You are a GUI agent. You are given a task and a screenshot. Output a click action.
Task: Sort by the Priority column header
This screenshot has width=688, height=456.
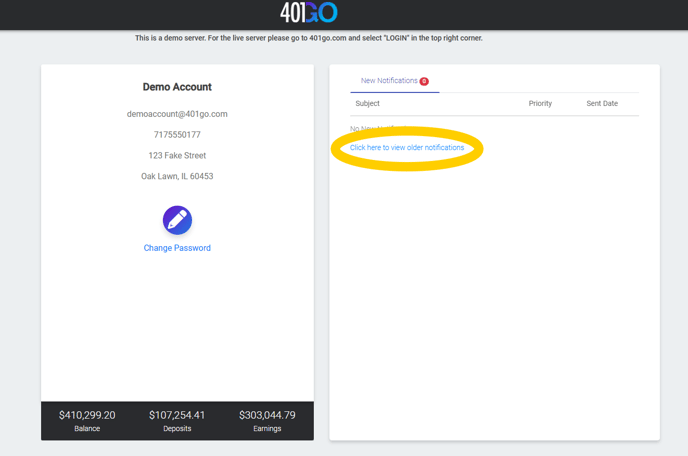coord(540,104)
